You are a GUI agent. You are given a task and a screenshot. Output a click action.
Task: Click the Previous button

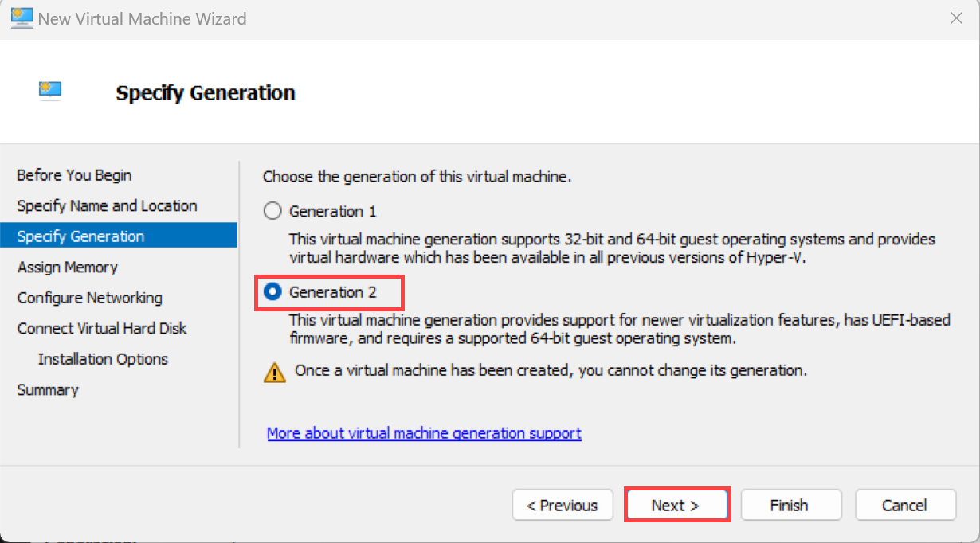[x=563, y=506]
